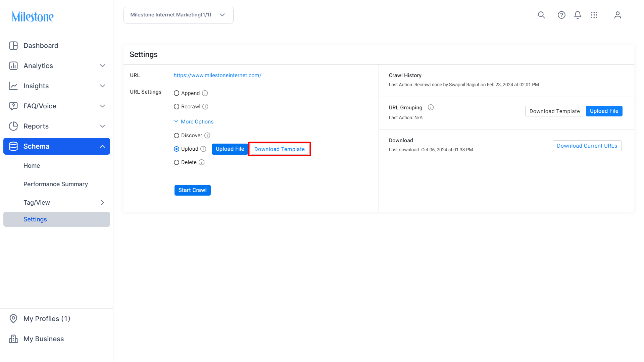Viewport: 644px width, 362px height.
Task: Expand the Analytics menu chevron
Action: (x=103, y=66)
